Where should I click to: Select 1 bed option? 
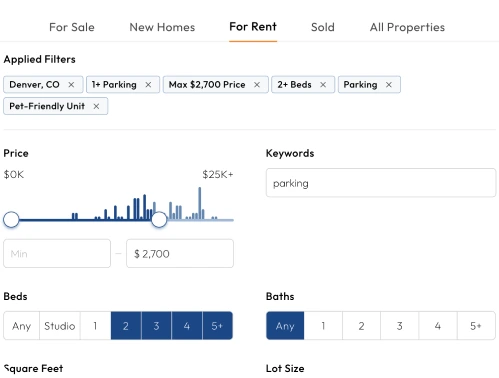[95, 326]
